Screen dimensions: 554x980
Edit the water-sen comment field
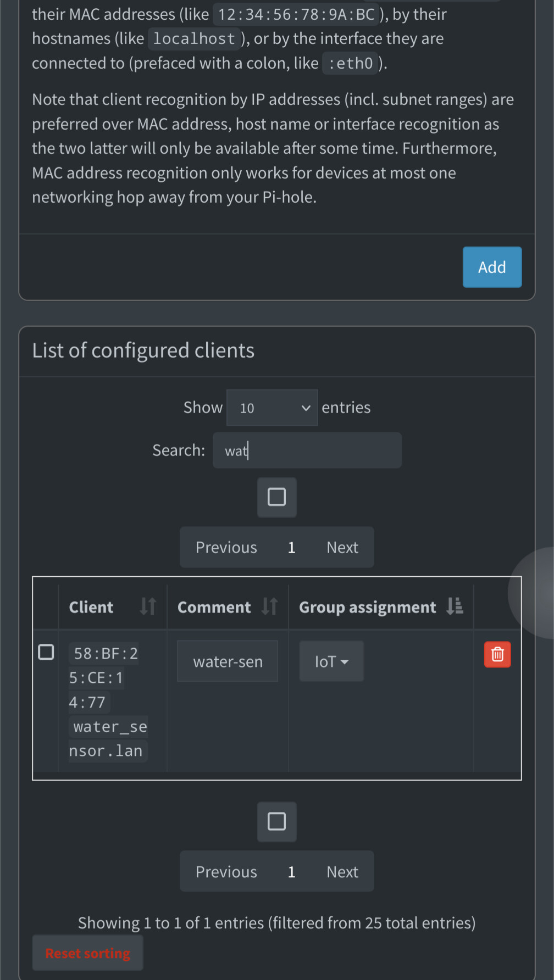(228, 661)
